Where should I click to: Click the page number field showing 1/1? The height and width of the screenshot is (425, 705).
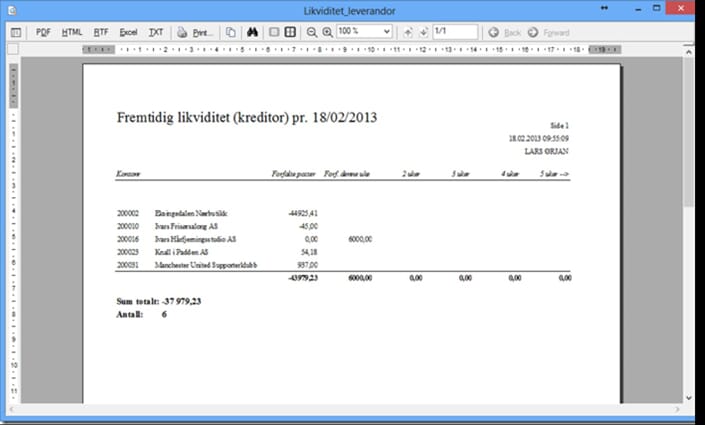tap(454, 32)
